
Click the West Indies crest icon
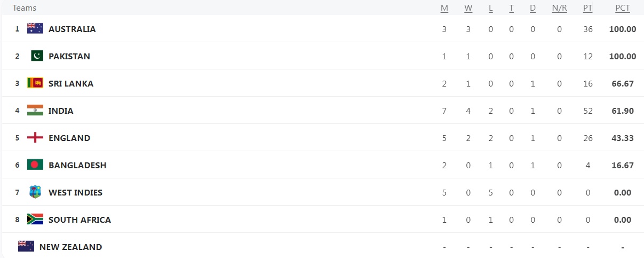pos(35,192)
